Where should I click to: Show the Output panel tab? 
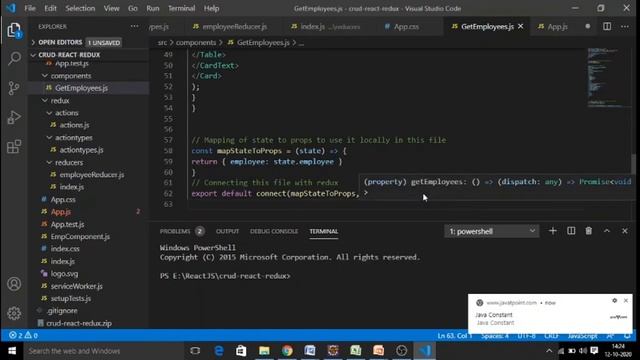[x=227, y=231]
